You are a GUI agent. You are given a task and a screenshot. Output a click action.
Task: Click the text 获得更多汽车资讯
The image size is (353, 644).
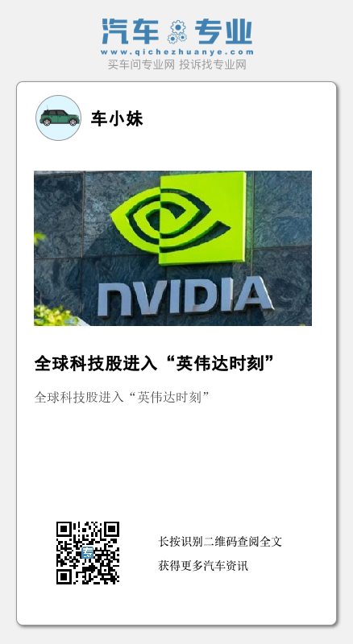pos(203,566)
